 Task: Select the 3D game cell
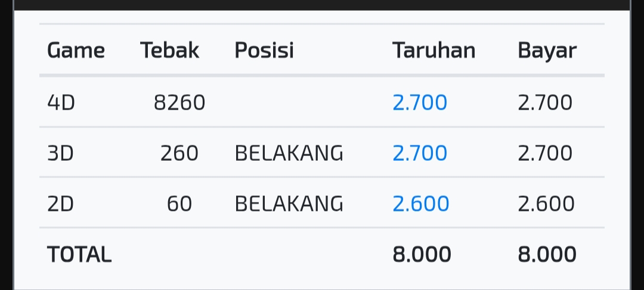pyautogui.click(x=60, y=153)
